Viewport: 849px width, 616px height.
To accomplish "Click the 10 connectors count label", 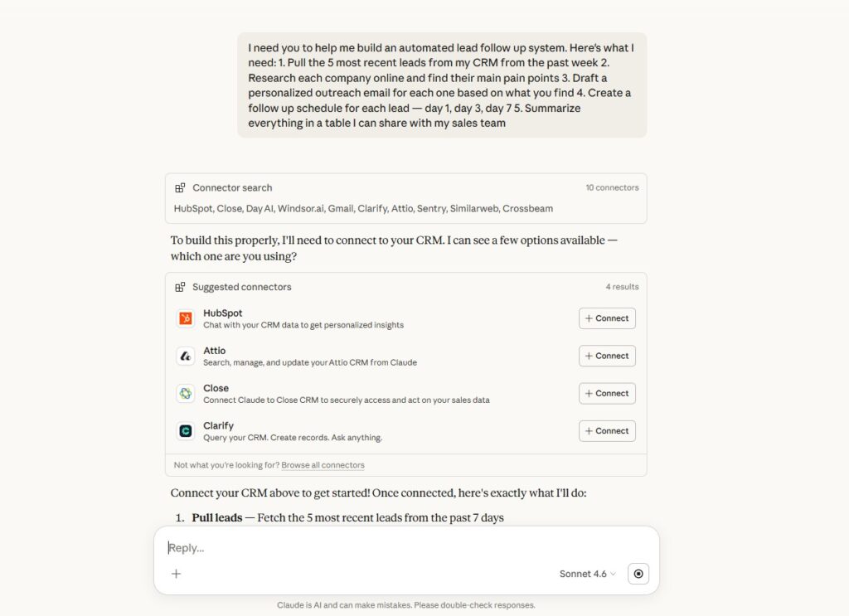I will point(612,188).
